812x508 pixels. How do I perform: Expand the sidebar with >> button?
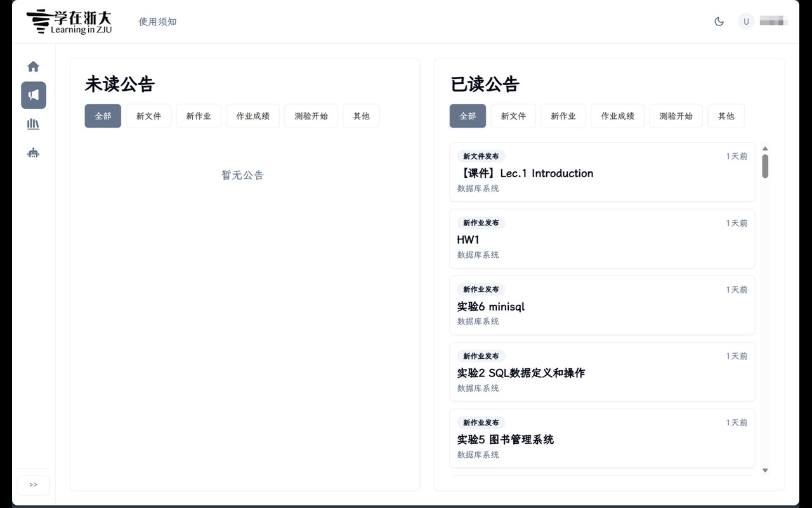click(x=34, y=485)
